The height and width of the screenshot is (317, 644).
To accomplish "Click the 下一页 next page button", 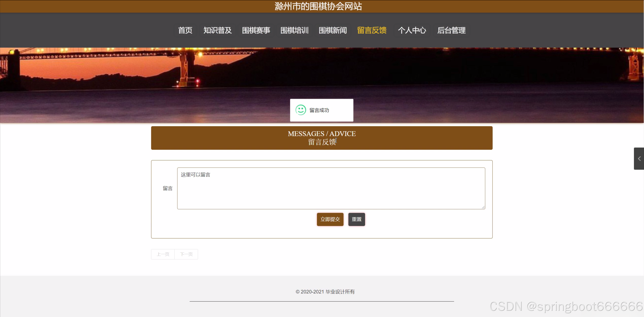I will click(186, 254).
